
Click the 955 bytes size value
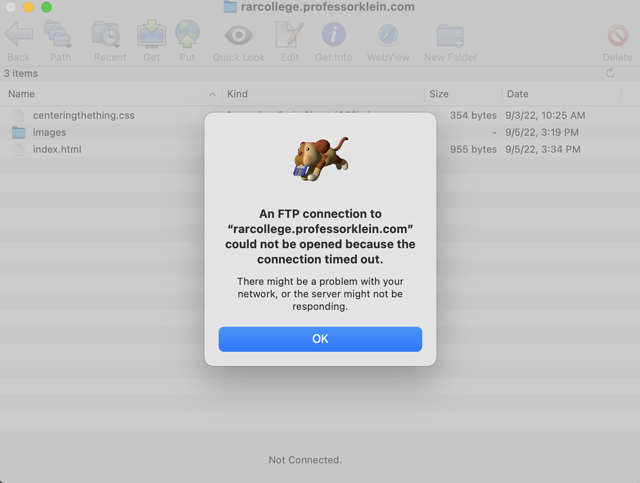coord(473,149)
